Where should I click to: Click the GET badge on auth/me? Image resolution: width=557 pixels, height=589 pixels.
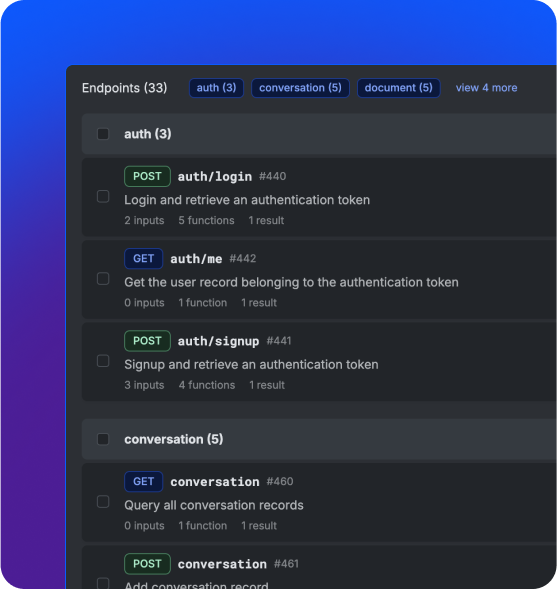[x=143, y=258]
